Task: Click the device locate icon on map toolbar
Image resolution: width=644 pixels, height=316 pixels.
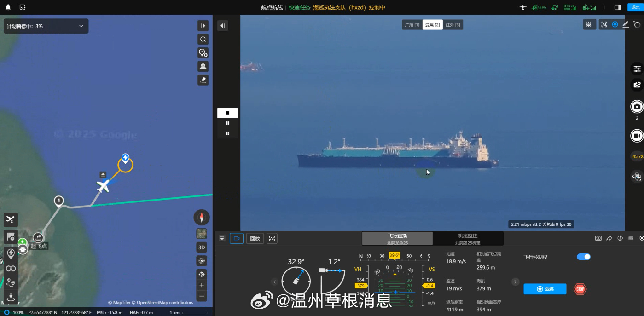Action: pyautogui.click(x=203, y=66)
